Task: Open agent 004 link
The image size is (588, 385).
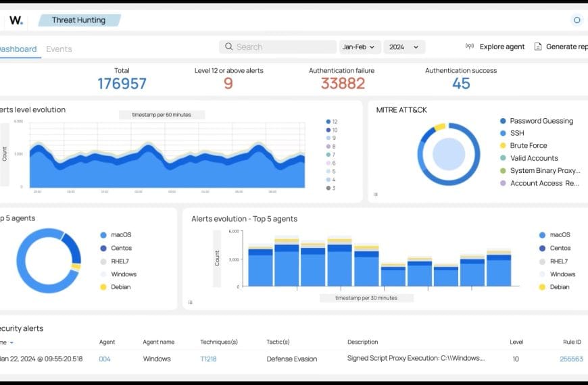Action: pos(105,359)
